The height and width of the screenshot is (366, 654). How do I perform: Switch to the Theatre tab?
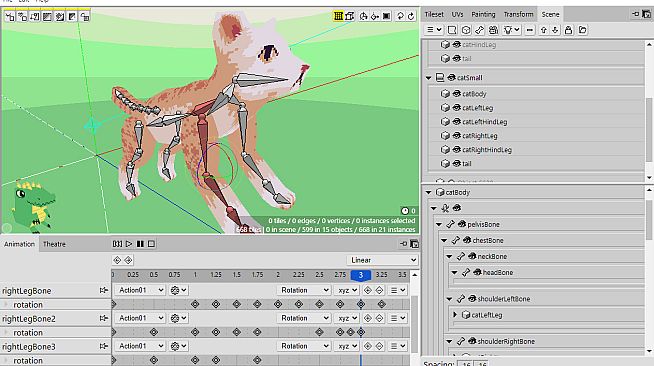click(x=54, y=244)
